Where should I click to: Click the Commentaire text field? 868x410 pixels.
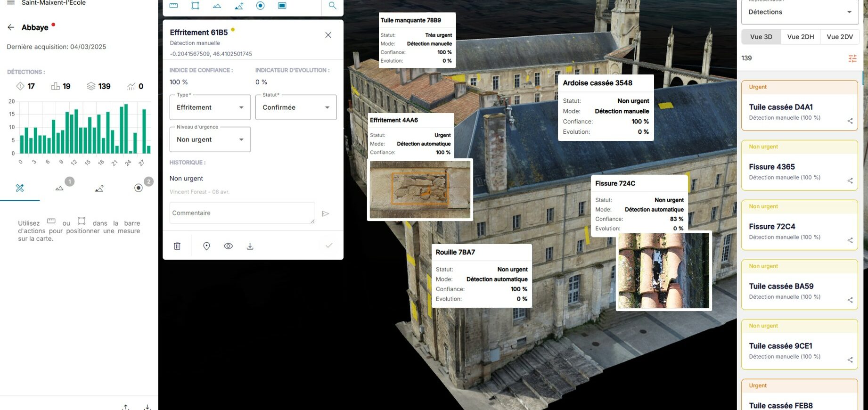242,213
